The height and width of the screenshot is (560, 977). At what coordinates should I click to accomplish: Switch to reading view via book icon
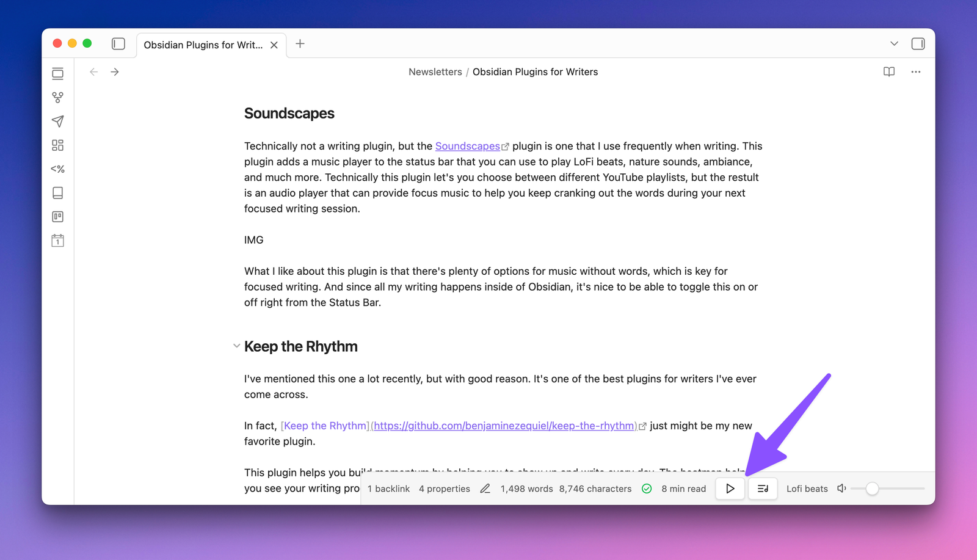pos(888,71)
